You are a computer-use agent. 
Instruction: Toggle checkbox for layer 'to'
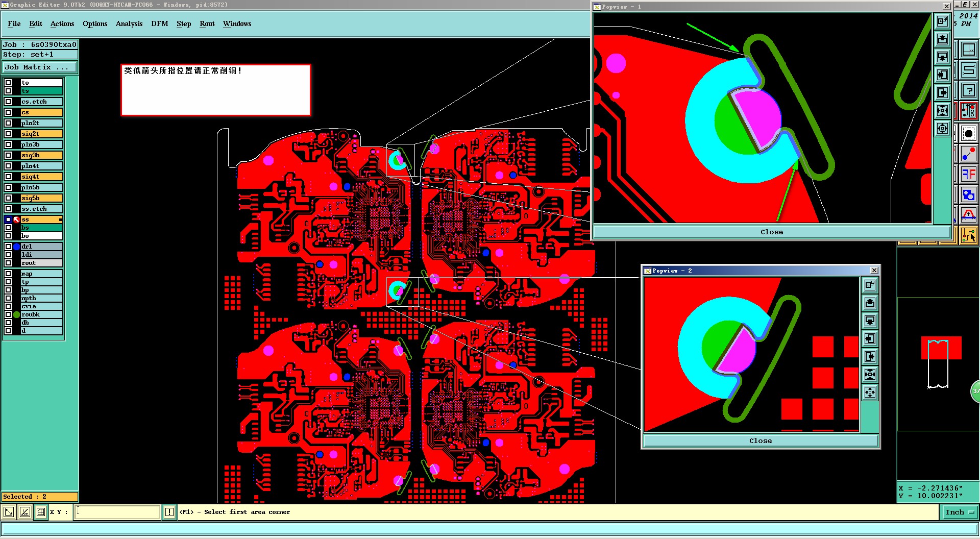[x=8, y=83]
